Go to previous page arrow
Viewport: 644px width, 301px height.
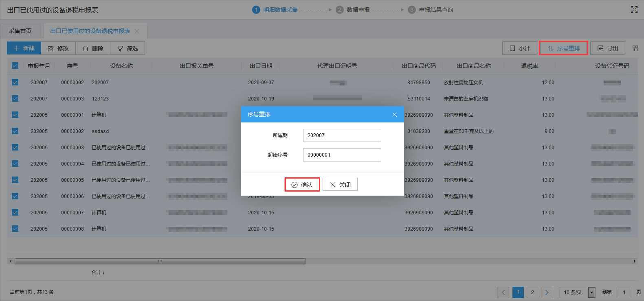click(x=503, y=292)
